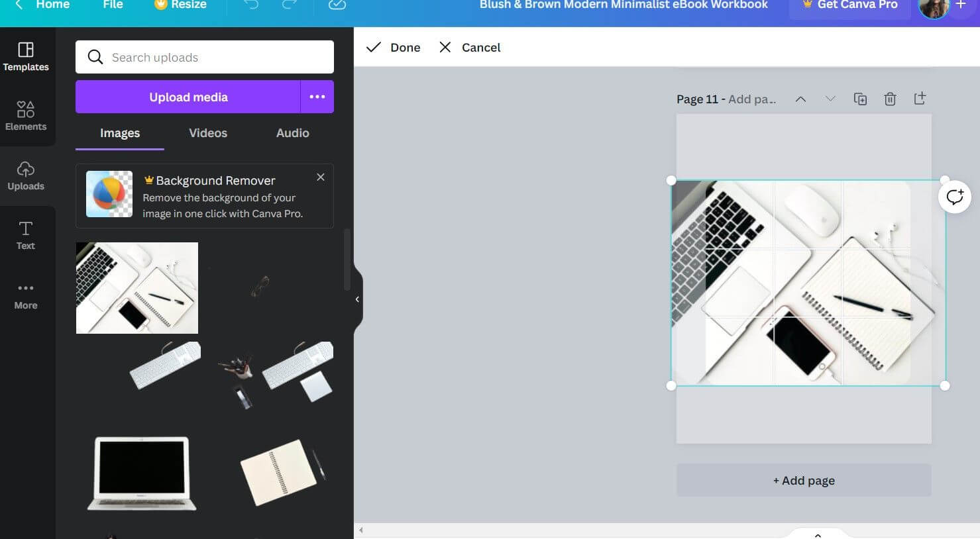980x539 pixels.
Task: Click the Redo arrow icon
Action: point(289,5)
